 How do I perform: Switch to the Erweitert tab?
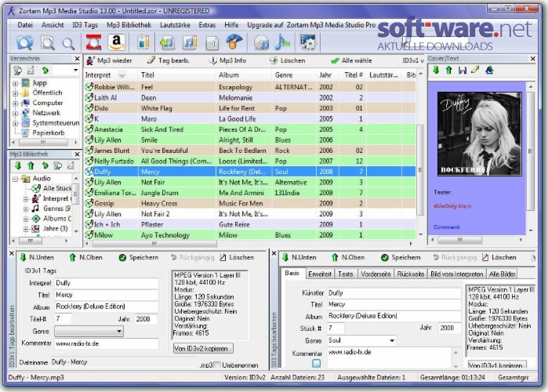pos(320,274)
